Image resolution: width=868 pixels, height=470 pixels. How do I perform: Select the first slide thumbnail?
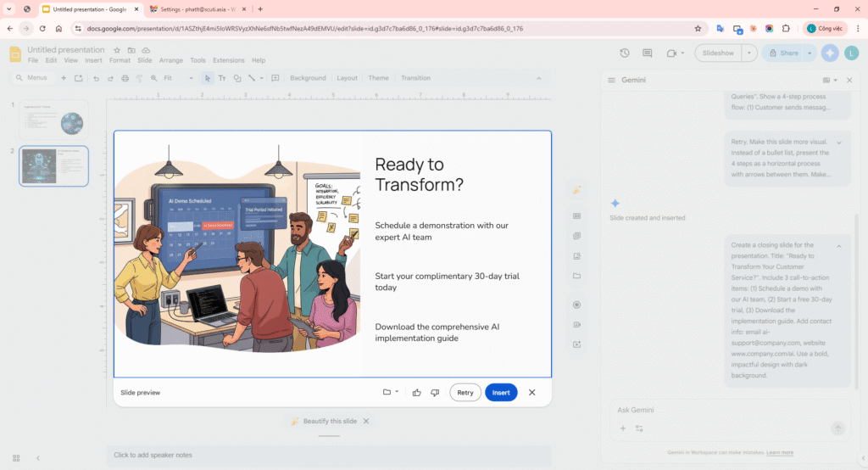[54, 120]
